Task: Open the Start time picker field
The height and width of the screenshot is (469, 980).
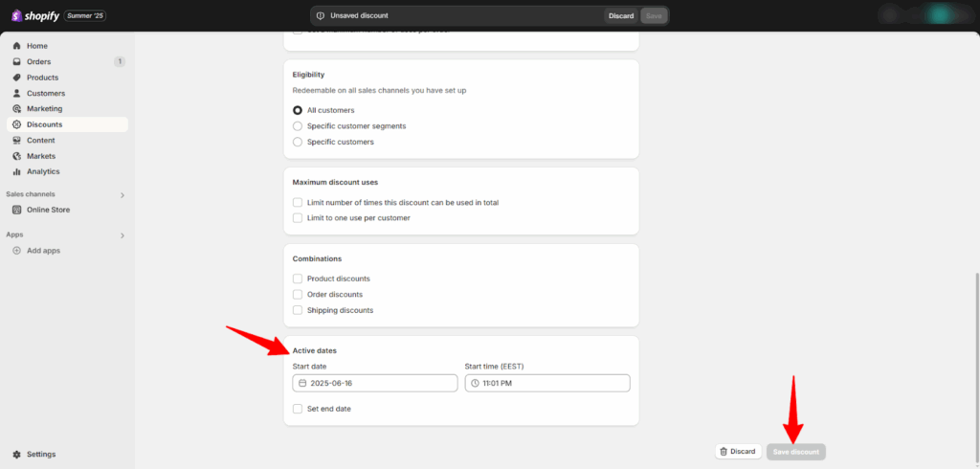Action: pyautogui.click(x=547, y=383)
